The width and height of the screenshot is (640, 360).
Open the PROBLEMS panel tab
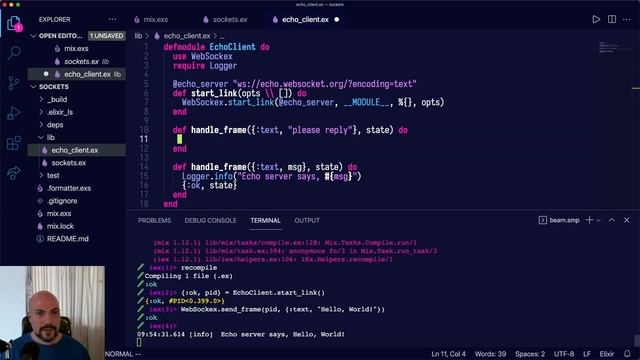click(x=154, y=220)
